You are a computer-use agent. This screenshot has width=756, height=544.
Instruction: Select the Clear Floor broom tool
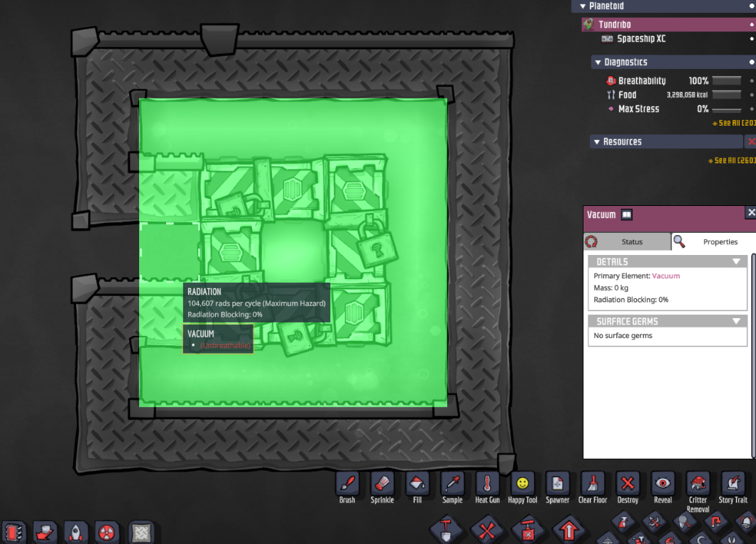tap(593, 484)
